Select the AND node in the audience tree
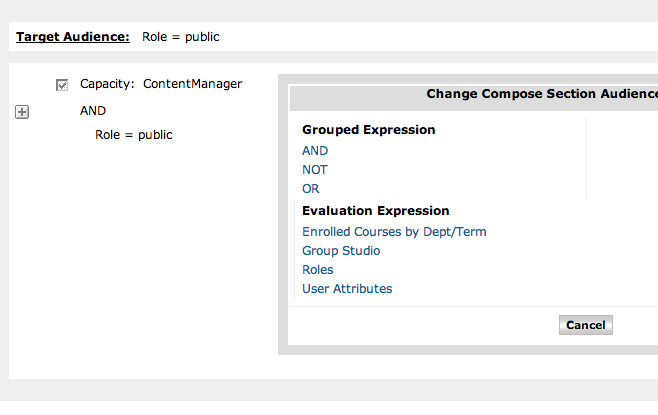 [93, 111]
